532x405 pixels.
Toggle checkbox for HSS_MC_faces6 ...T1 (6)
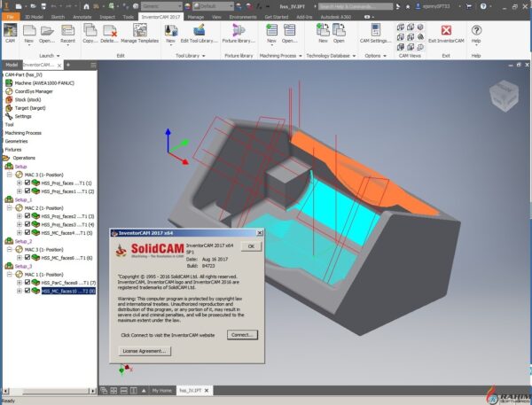(x=27, y=258)
